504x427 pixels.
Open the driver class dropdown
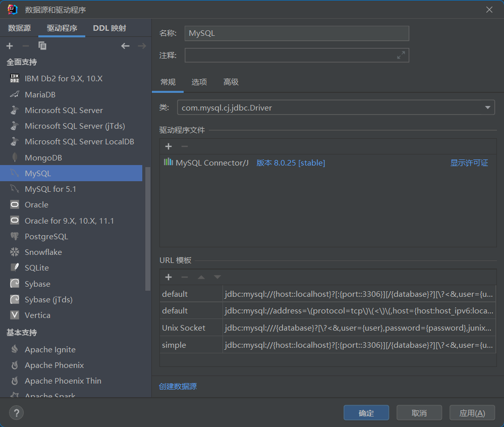click(x=488, y=108)
